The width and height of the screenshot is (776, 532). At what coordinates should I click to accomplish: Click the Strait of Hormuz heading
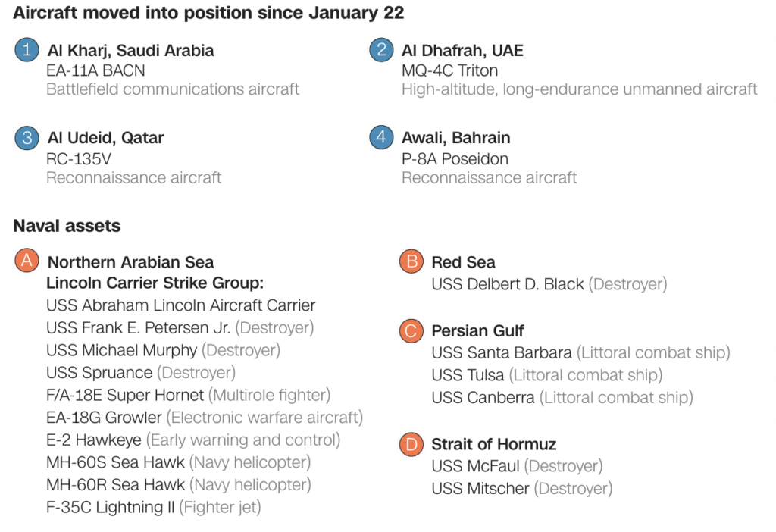point(494,444)
